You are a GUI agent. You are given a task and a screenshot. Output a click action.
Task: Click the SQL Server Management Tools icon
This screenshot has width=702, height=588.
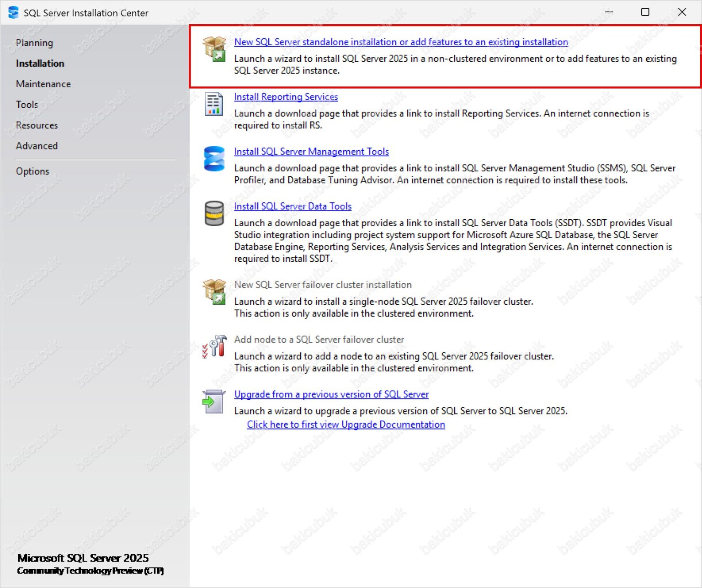214,159
